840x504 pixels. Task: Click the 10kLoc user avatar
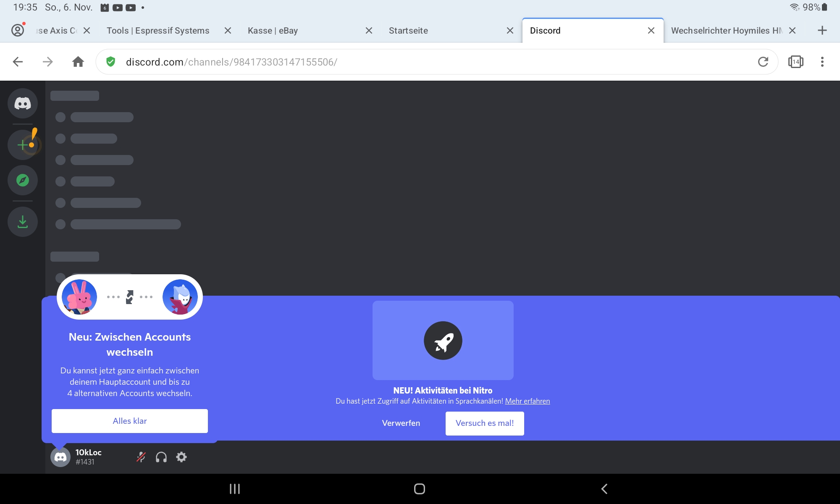pos(60,457)
